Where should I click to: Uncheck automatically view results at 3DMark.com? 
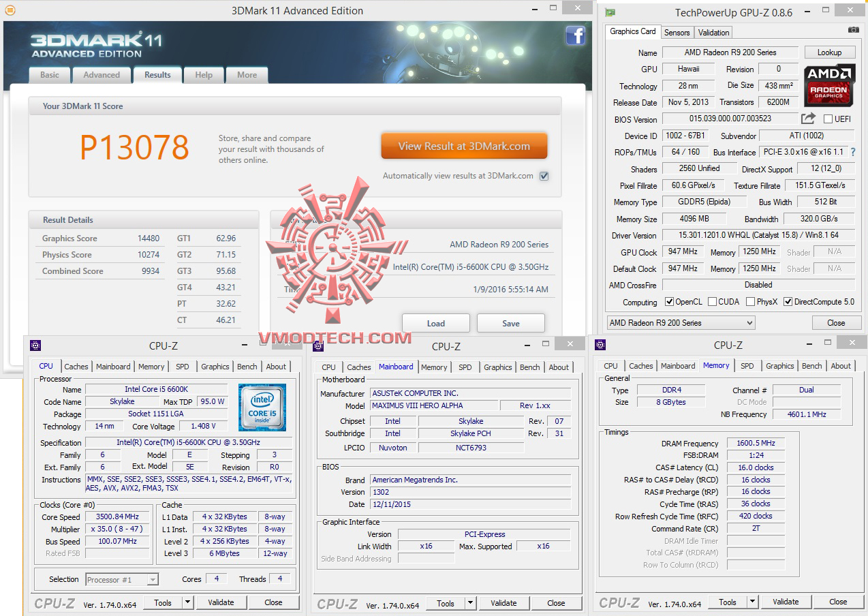pos(544,176)
